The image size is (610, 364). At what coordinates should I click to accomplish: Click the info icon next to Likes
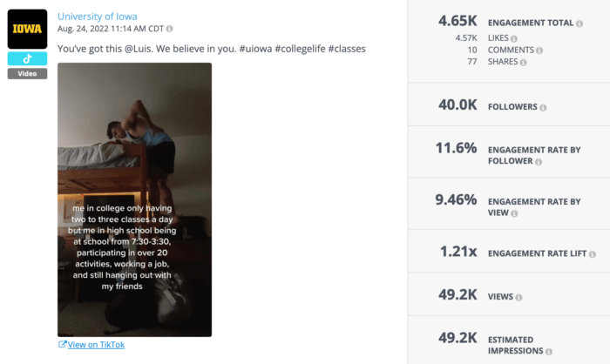514,38
